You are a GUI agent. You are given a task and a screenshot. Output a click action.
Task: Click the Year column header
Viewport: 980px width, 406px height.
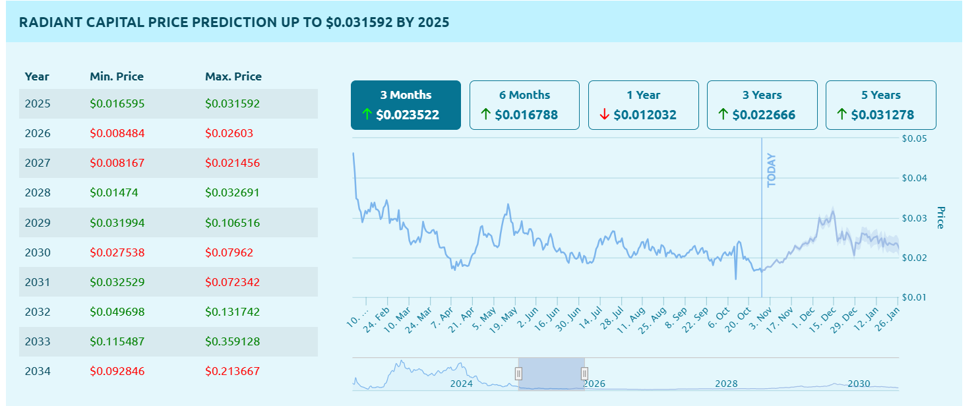click(37, 76)
